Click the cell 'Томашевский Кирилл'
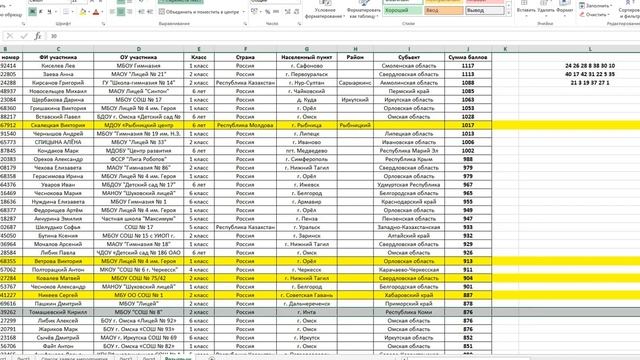 coord(58,312)
